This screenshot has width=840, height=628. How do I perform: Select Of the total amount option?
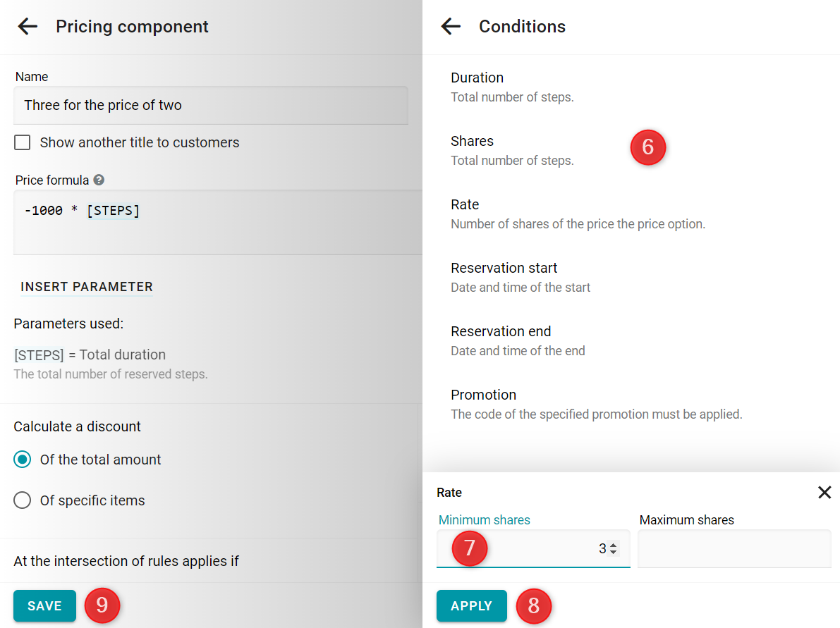coord(22,460)
